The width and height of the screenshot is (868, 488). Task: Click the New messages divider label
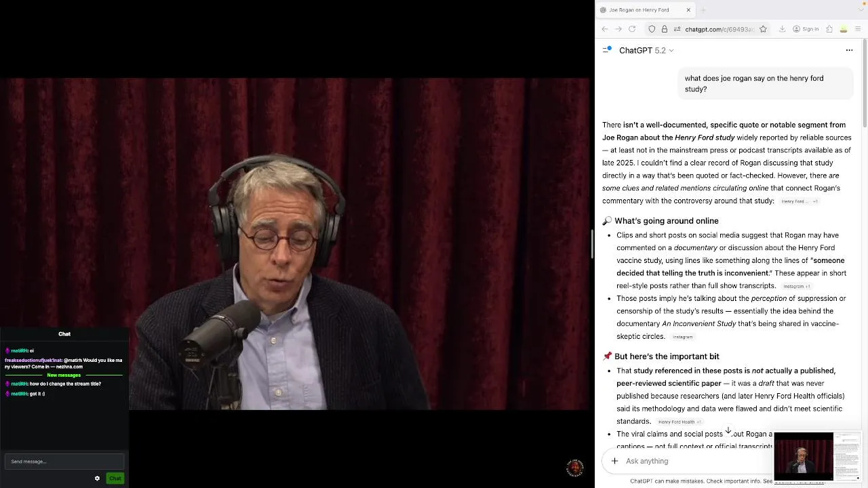pyautogui.click(x=64, y=375)
